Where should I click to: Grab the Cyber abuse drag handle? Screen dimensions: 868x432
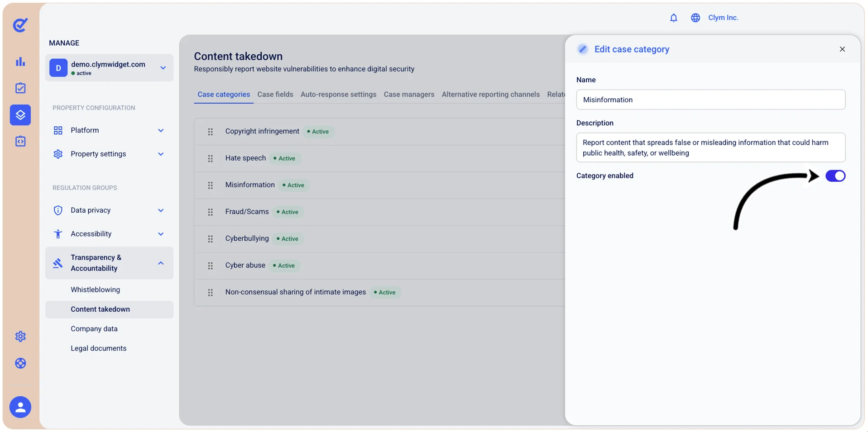coord(211,266)
